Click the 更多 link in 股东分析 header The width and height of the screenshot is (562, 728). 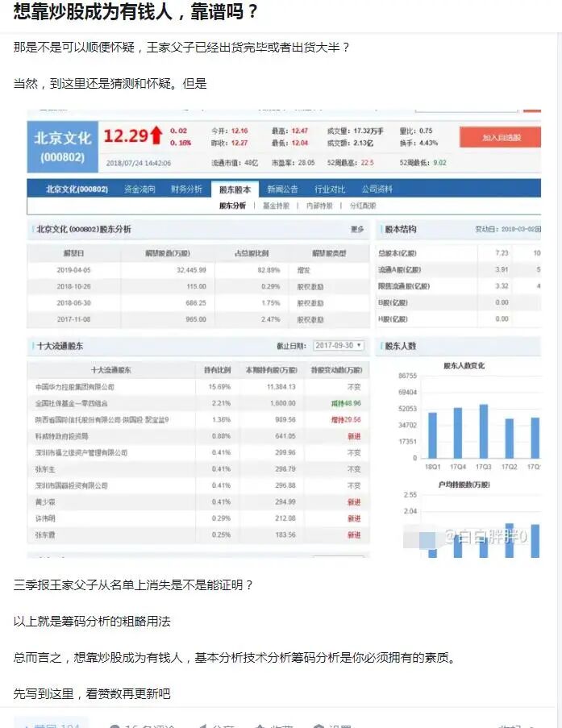(357, 229)
